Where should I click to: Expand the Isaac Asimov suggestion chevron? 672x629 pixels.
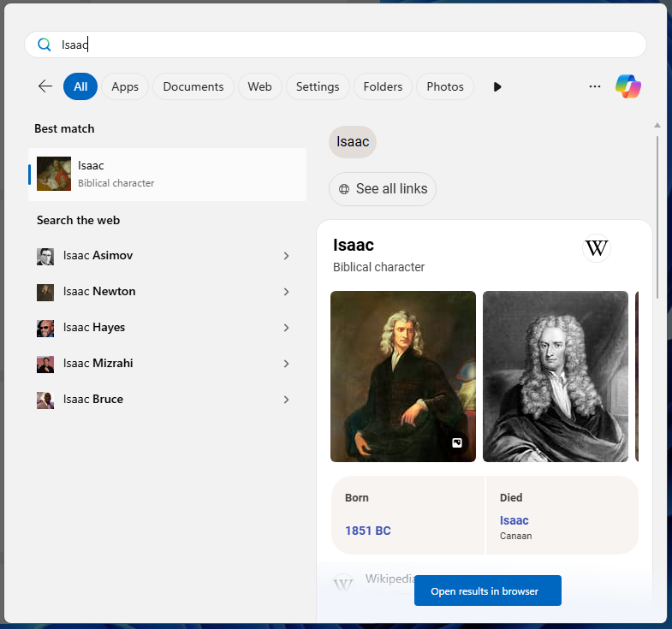pos(286,256)
